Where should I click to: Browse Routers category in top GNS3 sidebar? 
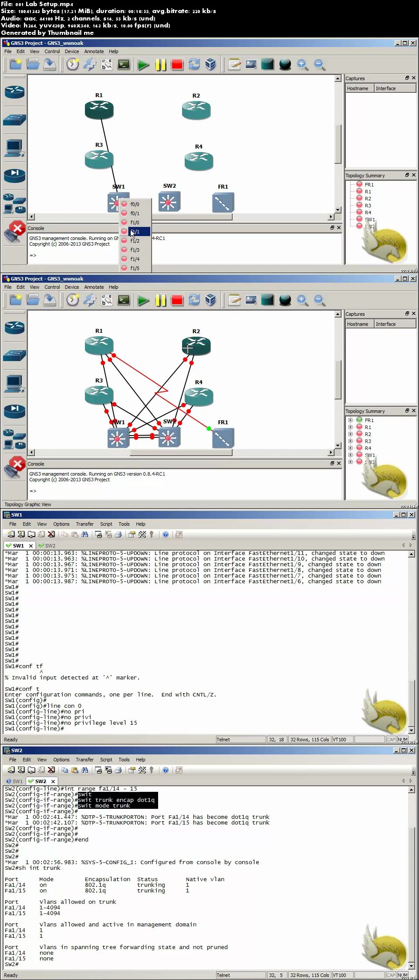(x=14, y=91)
